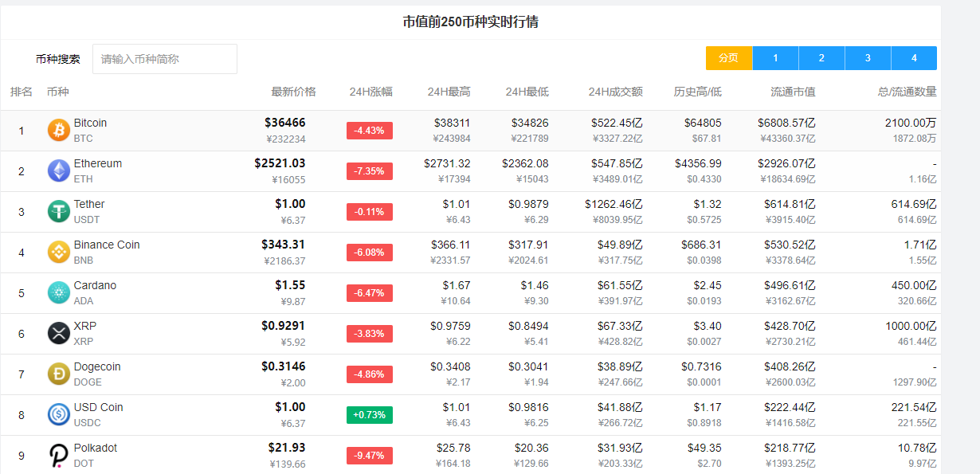
Task: Click the 币种搜索 label
Action: [58, 59]
